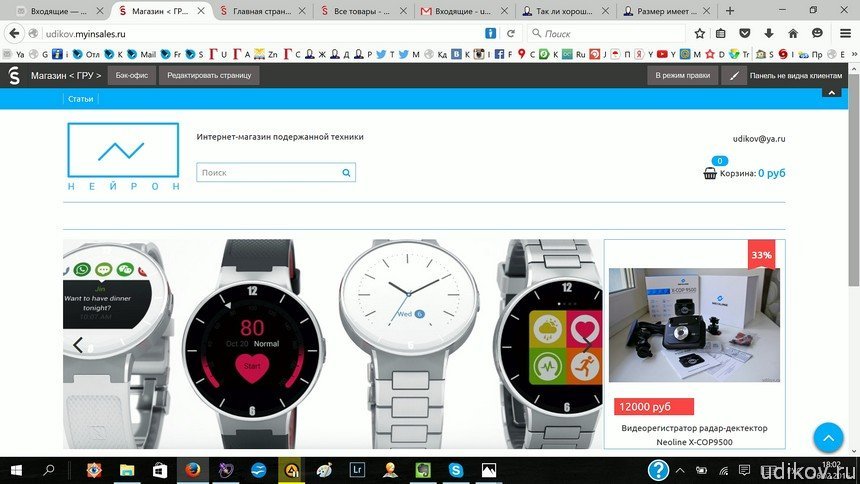Click 'Редактировать страницу' button
This screenshot has height=484, width=860.
[x=210, y=75]
